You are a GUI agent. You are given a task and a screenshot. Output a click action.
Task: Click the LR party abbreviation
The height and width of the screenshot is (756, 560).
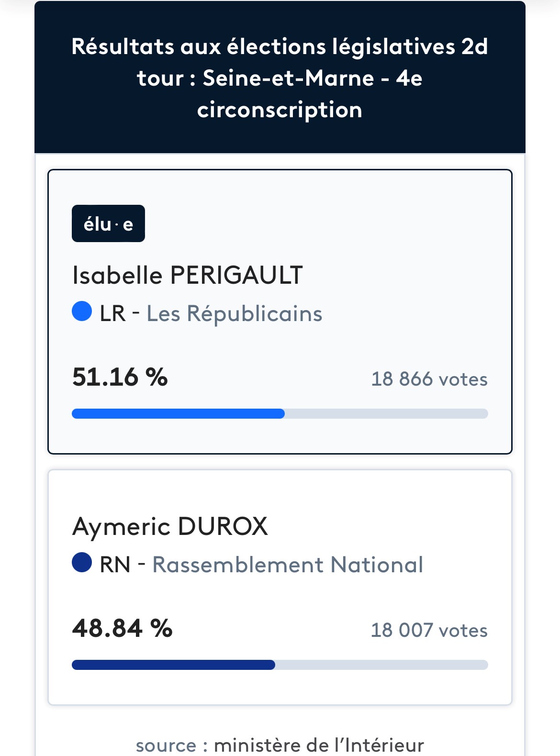[113, 314]
